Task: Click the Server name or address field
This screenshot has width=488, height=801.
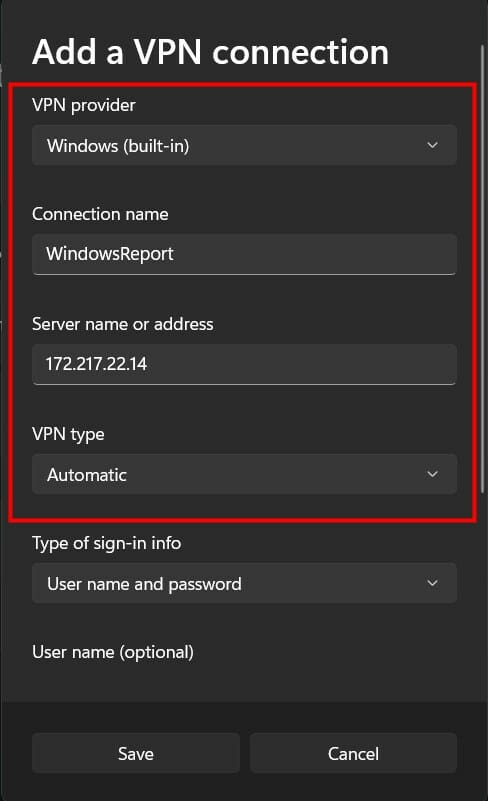Action: [x=244, y=364]
